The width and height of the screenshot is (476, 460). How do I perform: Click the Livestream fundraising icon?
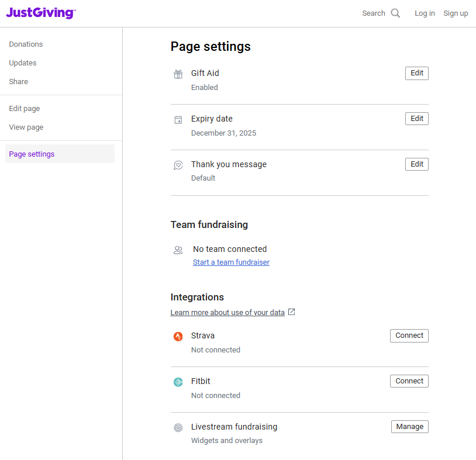178,428
